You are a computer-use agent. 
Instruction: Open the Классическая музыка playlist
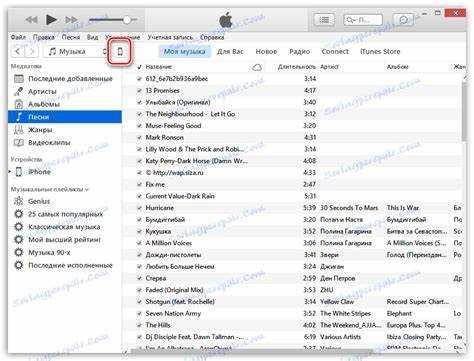pos(65,227)
